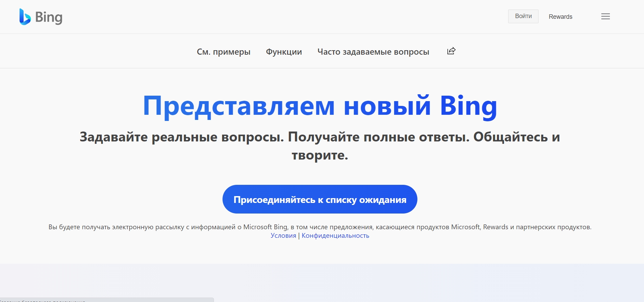Switch to the Функции tab
The image size is (644, 302).
click(x=284, y=52)
